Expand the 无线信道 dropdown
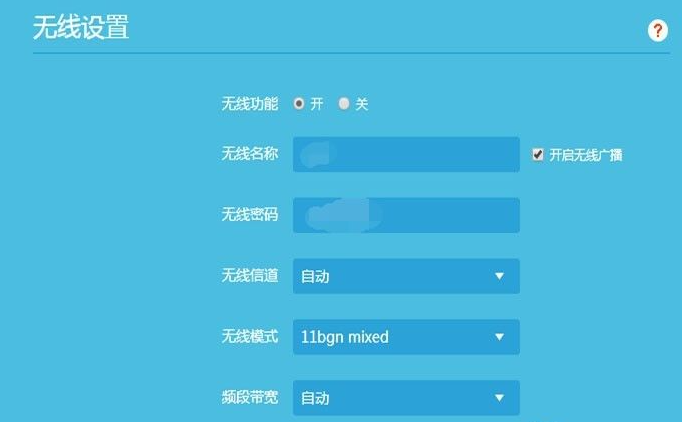This screenshot has height=422, width=682. pyautogui.click(x=406, y=276)
